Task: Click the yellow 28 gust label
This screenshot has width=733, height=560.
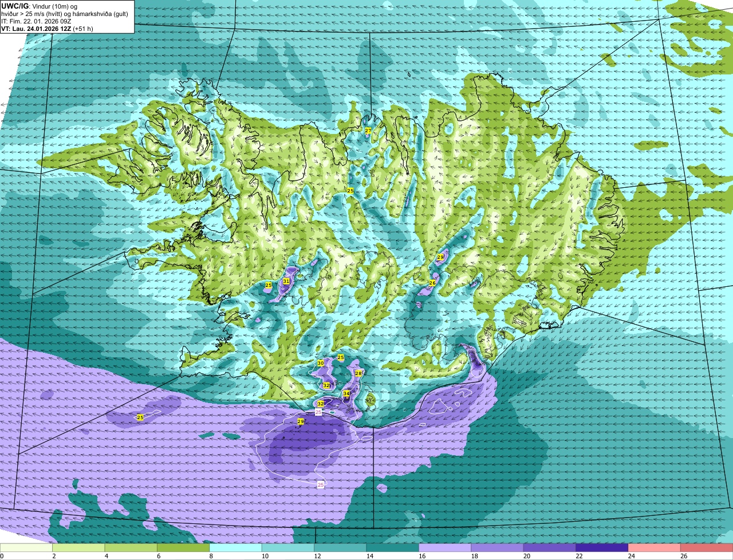Action: click(x=358, y=373)
